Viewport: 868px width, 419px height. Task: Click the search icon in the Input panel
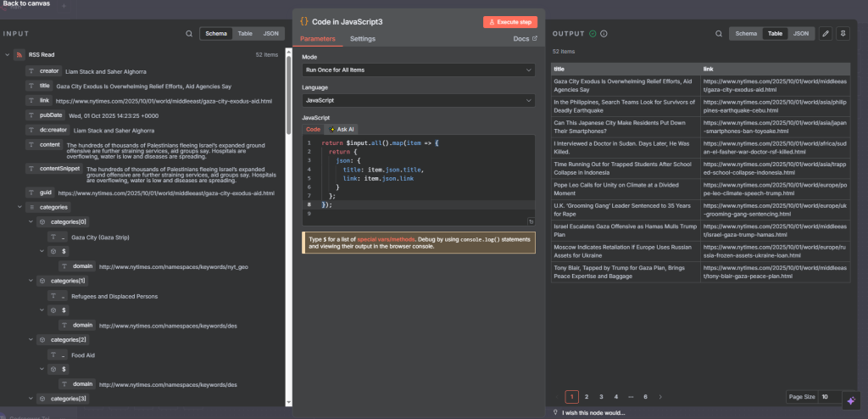click(189, 34)
